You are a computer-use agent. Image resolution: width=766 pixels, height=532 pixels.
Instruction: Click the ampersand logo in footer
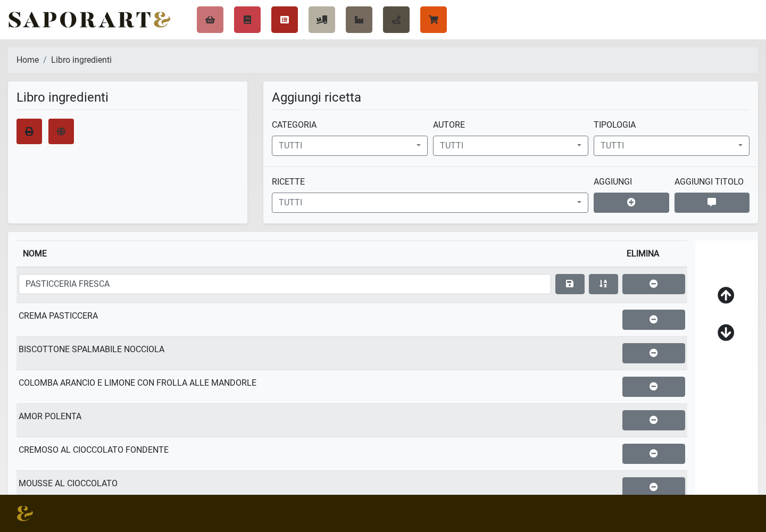click(x=25, y=513)
